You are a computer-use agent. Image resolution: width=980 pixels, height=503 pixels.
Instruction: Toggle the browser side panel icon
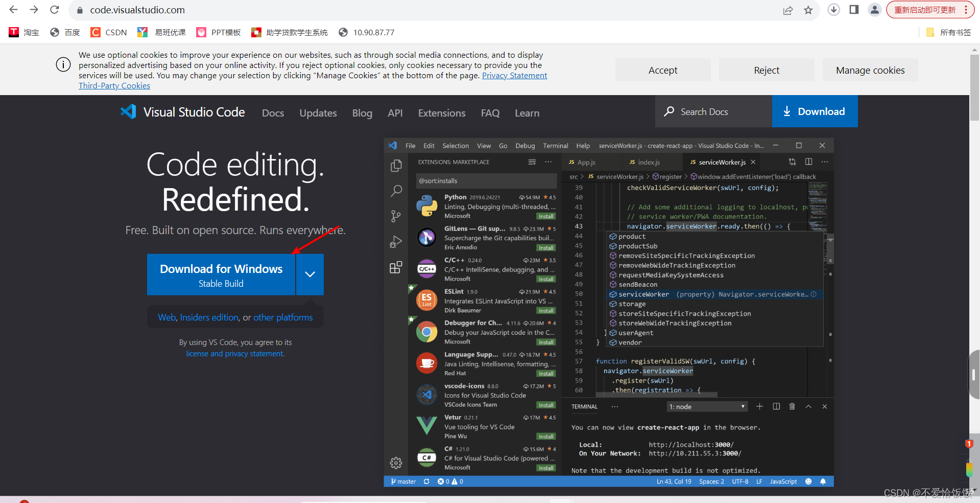click(854, 10)
